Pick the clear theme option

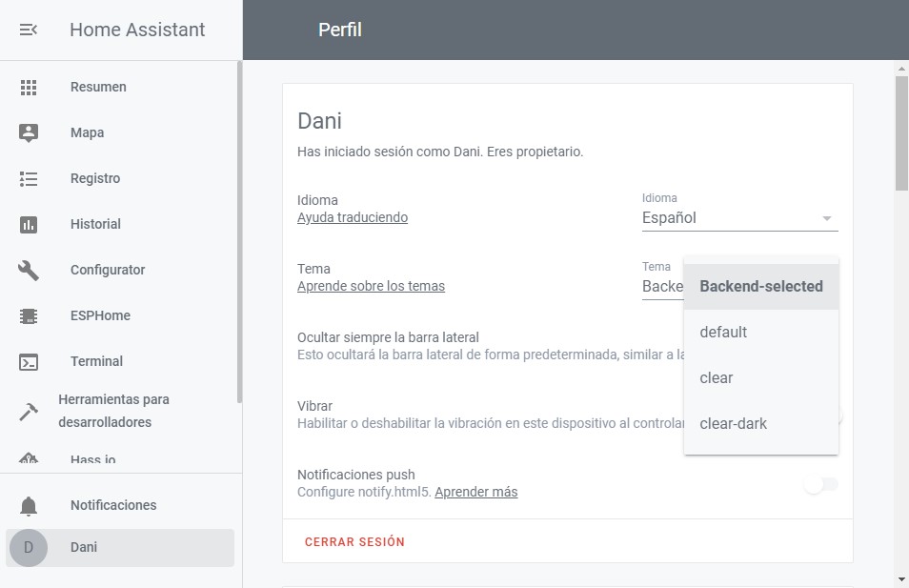pyautogui.click(x=717, y=377)
